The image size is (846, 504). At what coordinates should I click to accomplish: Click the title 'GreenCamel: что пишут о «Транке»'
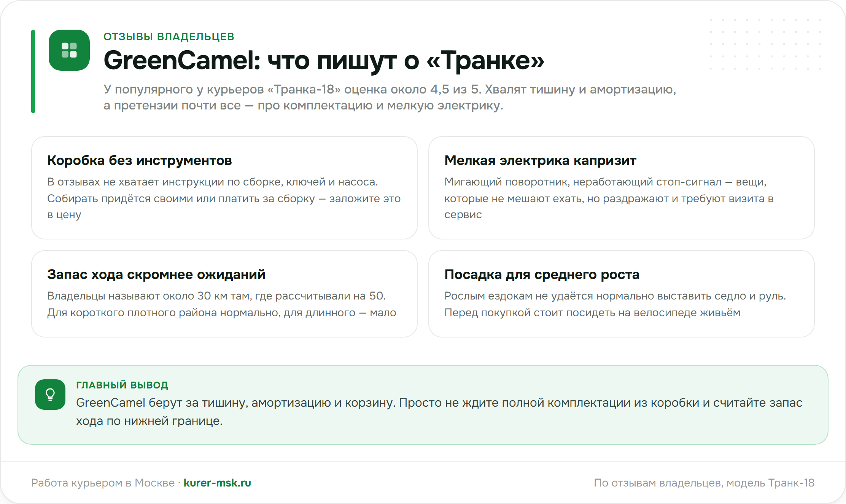[x=324, y=60]
